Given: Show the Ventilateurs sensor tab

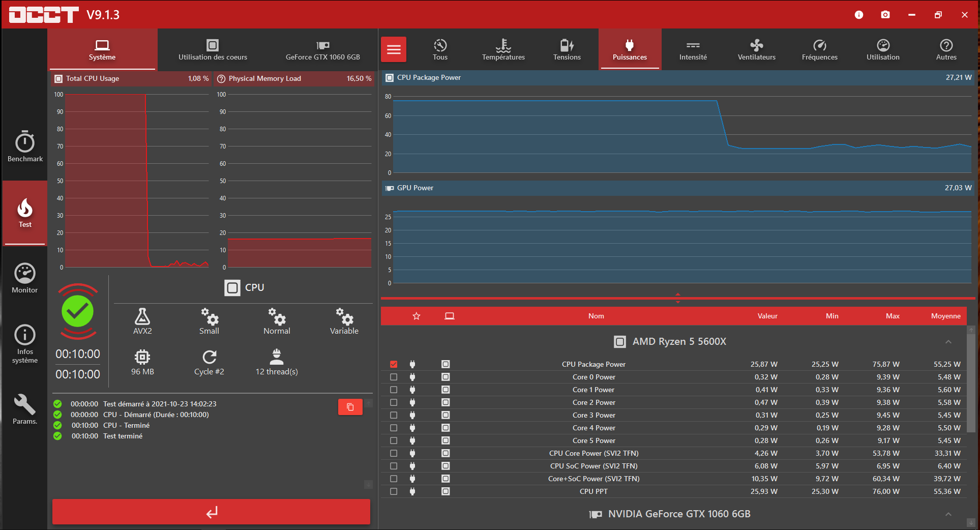Looking at the screenshot, I should [x=757, y=49].
